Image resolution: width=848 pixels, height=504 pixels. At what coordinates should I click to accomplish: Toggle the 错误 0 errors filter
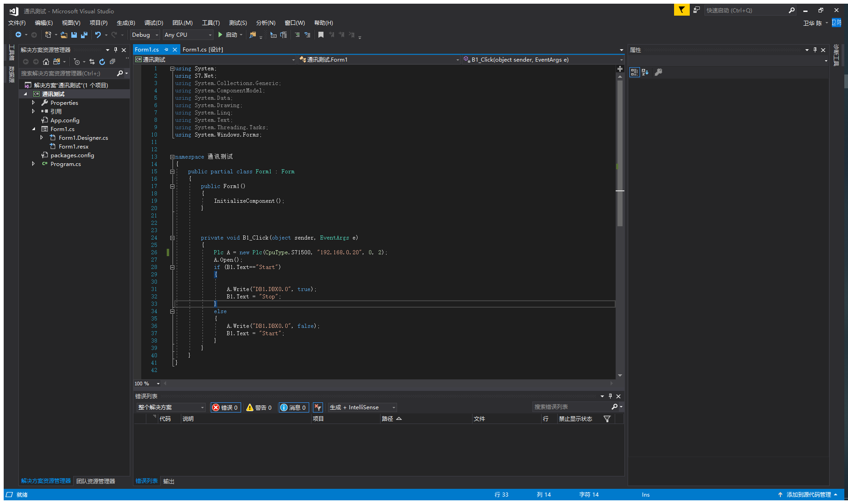point(225,407)
